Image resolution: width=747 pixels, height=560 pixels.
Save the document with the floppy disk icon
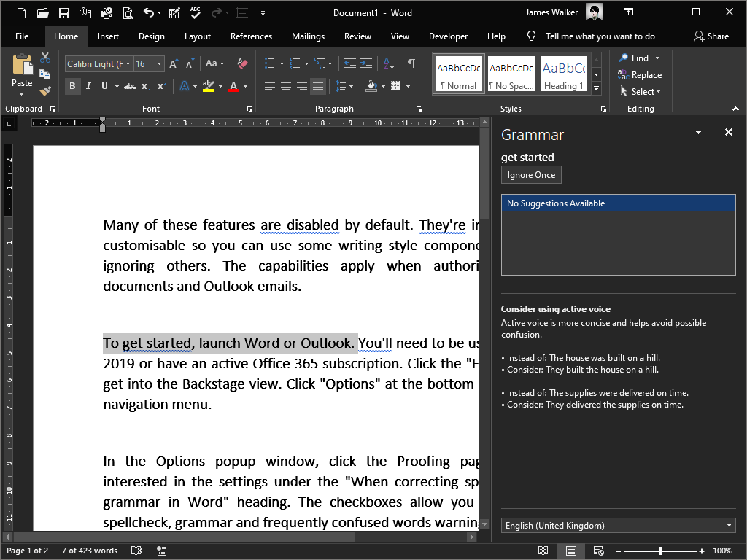(x=64, y=13)
